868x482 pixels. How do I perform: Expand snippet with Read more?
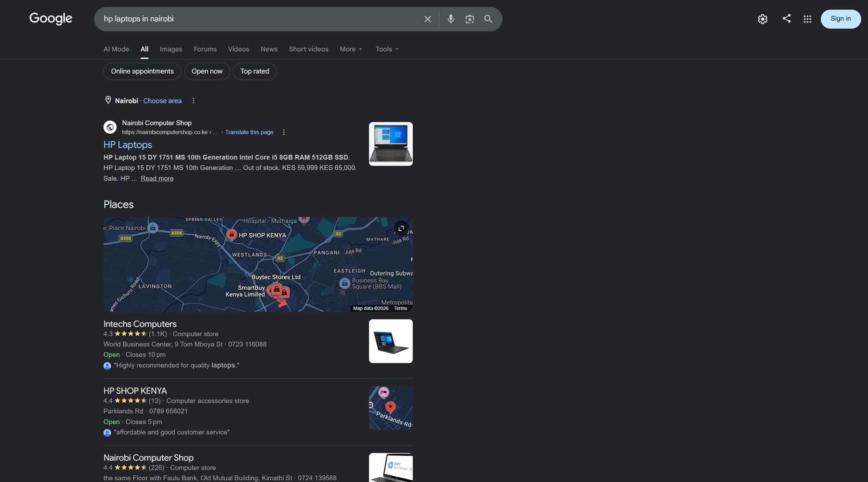tap(157, 178)
